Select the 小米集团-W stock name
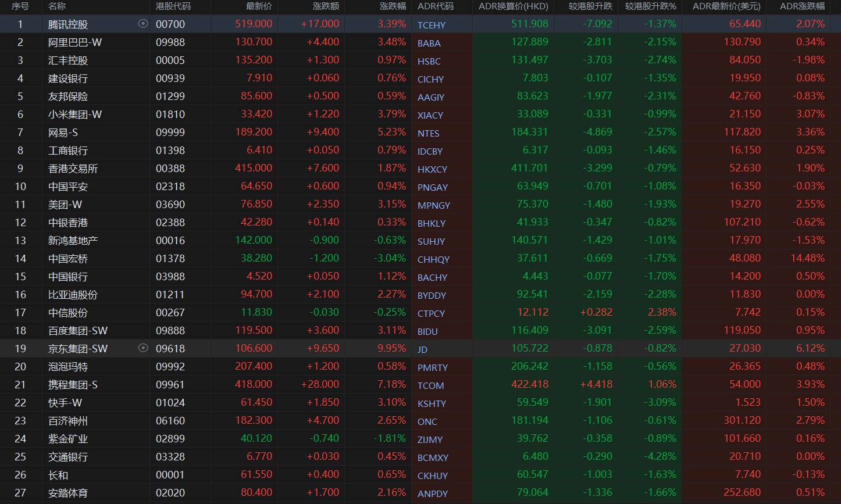This screenshot has height=504, width=841. click(x=75, y=115)
